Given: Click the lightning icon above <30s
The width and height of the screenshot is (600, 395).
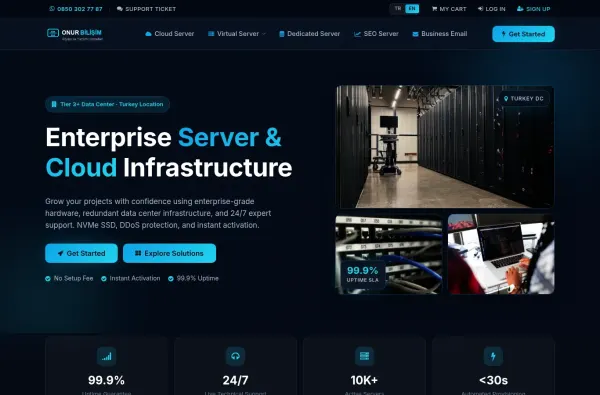Looking at the screenshot, I should pyautogui.click(x=493, y=356).
